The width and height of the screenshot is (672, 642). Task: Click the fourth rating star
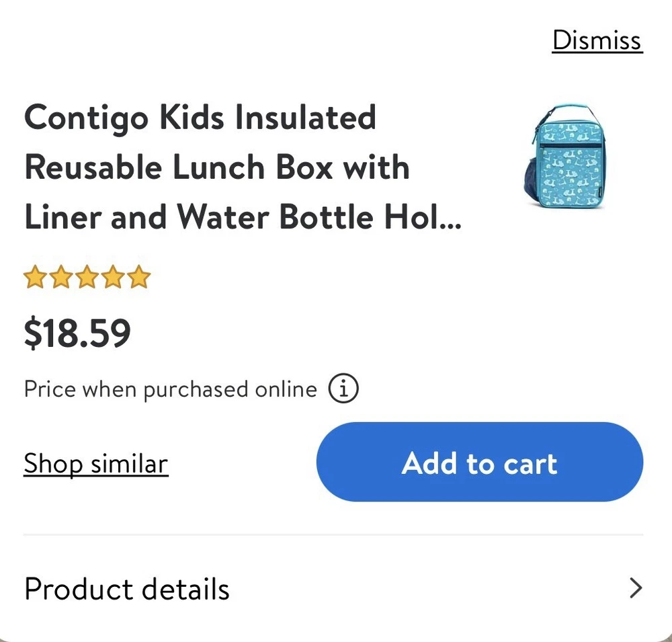point(113,277)
